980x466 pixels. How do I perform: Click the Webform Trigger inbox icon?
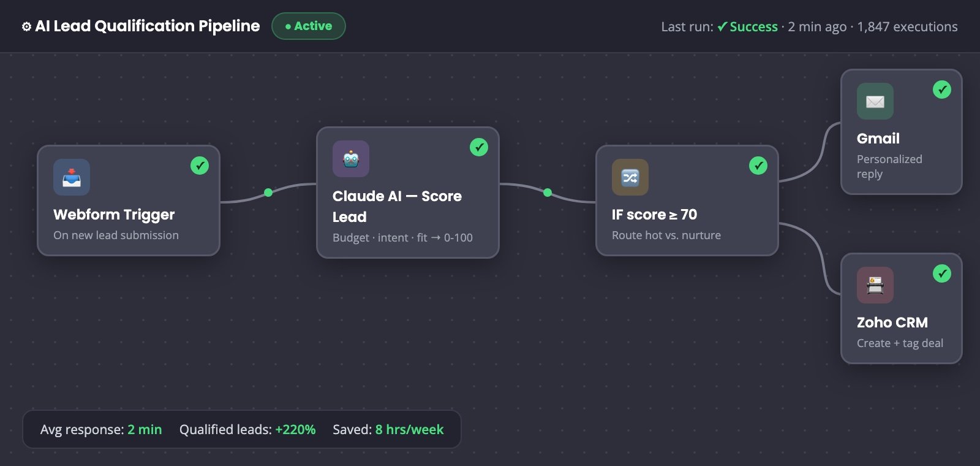pos(72,177)
